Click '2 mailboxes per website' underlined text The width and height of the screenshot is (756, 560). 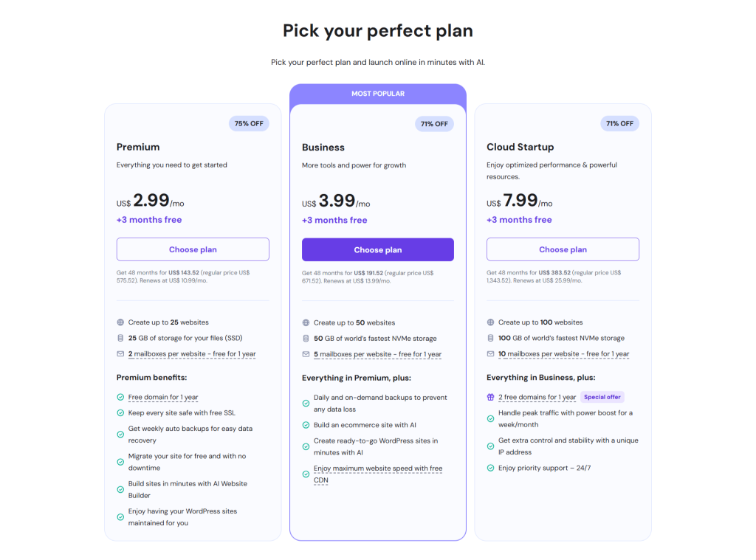(x=192, y=354)
